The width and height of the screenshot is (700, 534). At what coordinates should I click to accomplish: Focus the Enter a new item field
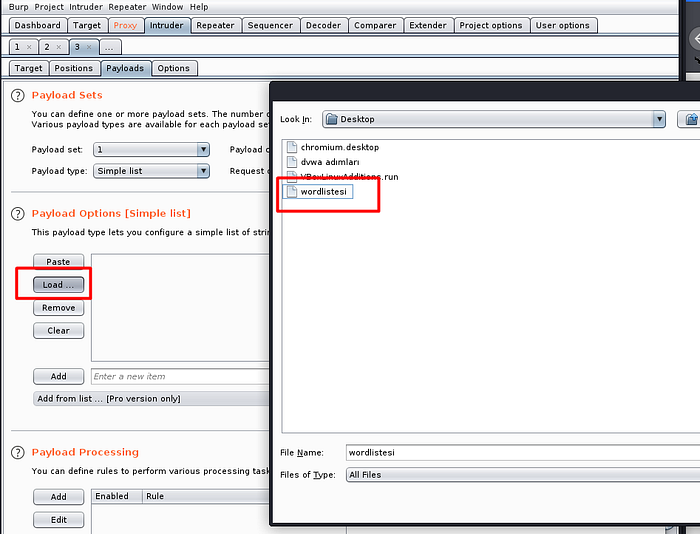[181, 376]
